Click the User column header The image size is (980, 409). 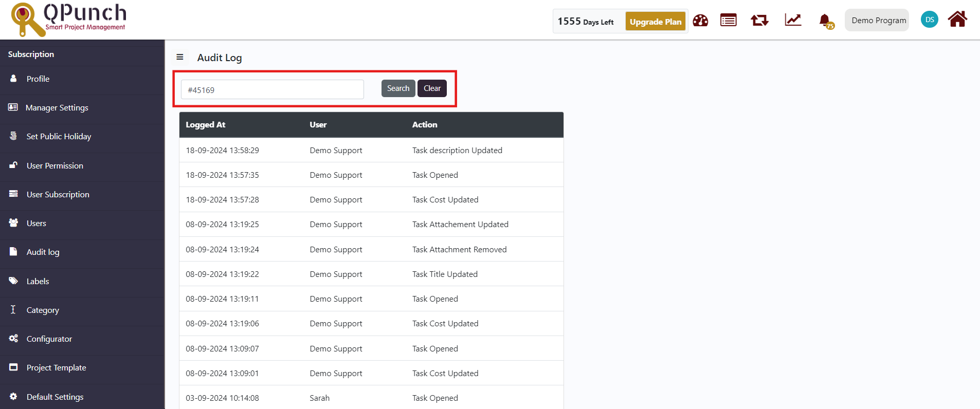click(318, 125)
